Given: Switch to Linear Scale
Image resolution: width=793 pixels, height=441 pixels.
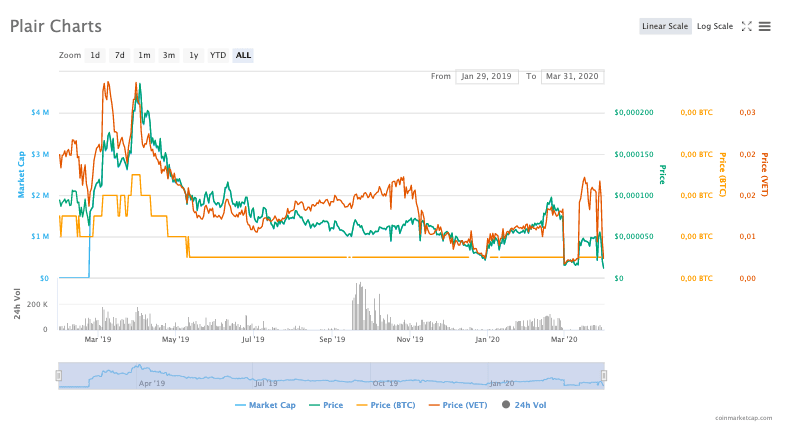Looking at the screenshot, I should pos(665,26).
